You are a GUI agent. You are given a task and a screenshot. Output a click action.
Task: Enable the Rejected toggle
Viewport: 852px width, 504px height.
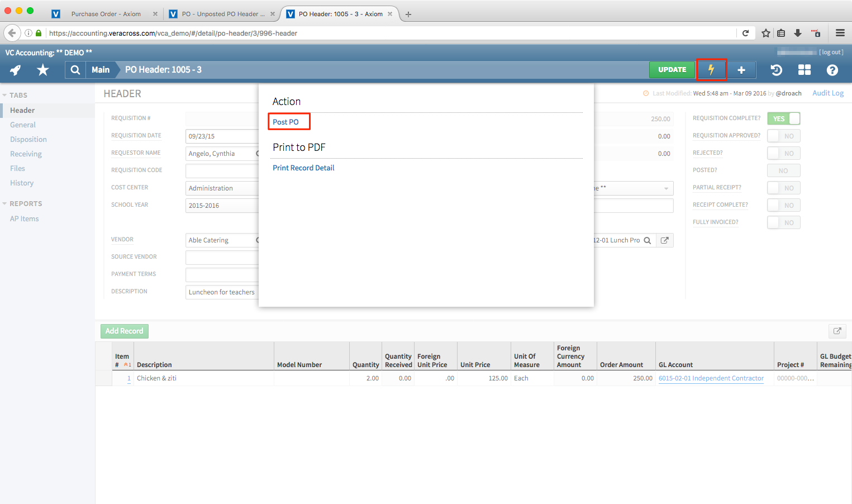[783, 153]
